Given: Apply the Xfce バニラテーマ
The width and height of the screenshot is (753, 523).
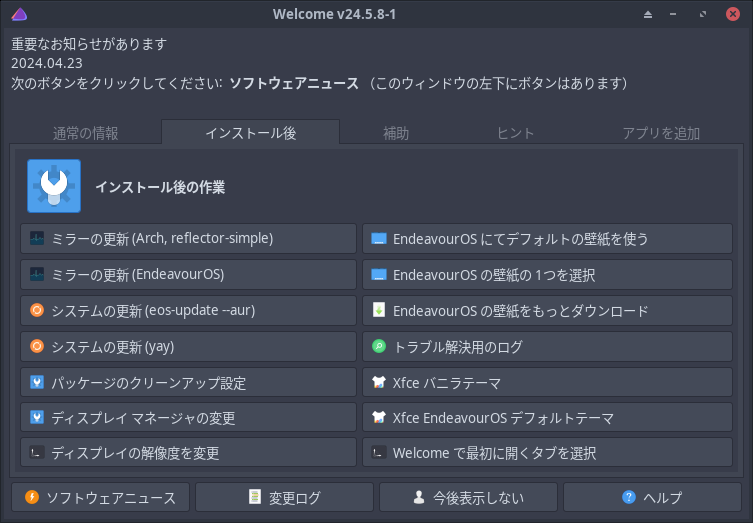Looking at the screenshot, I should 547,382.
